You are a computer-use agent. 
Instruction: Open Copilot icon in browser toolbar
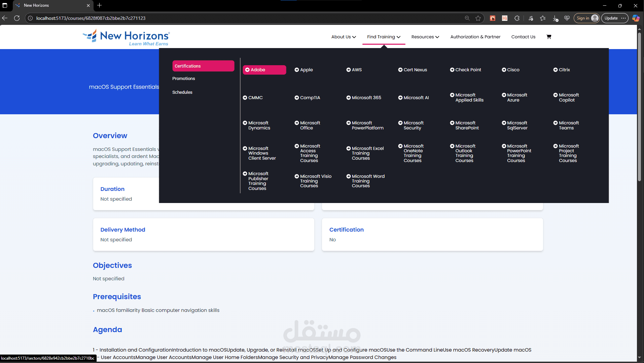[636, 18]
